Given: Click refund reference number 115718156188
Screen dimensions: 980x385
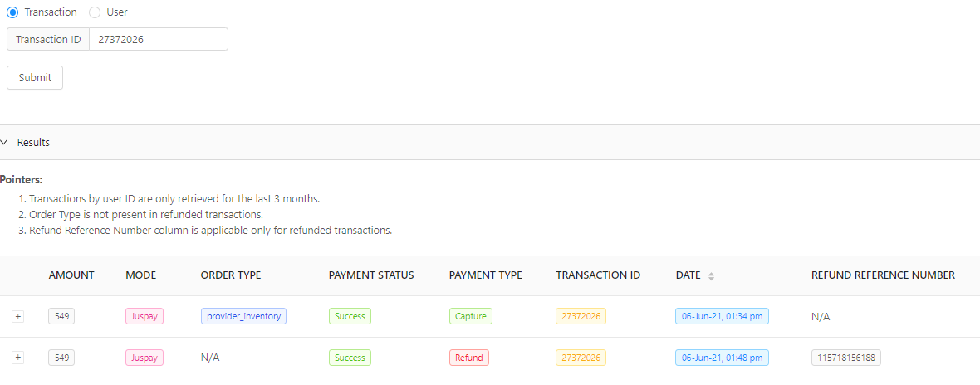Looking at the screenshot, I should point(845,358).
